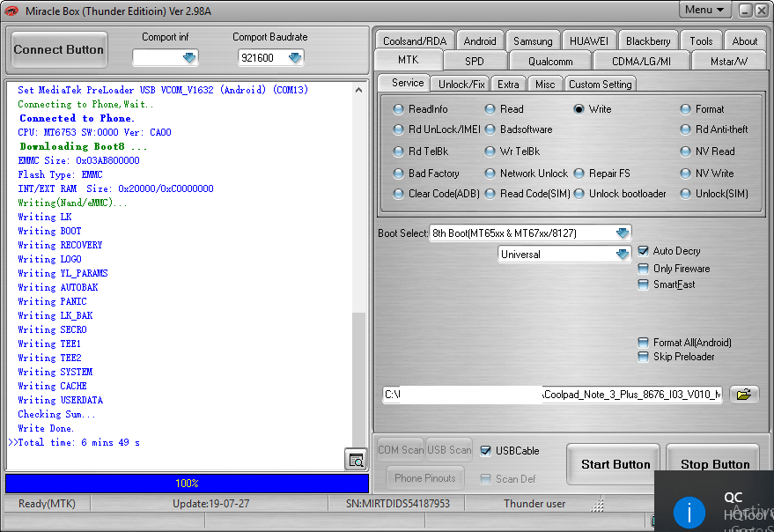The height and width of the screenshot is (532, 774).
Task: Switch to the Android tab
Action: [x=480, y=41]
